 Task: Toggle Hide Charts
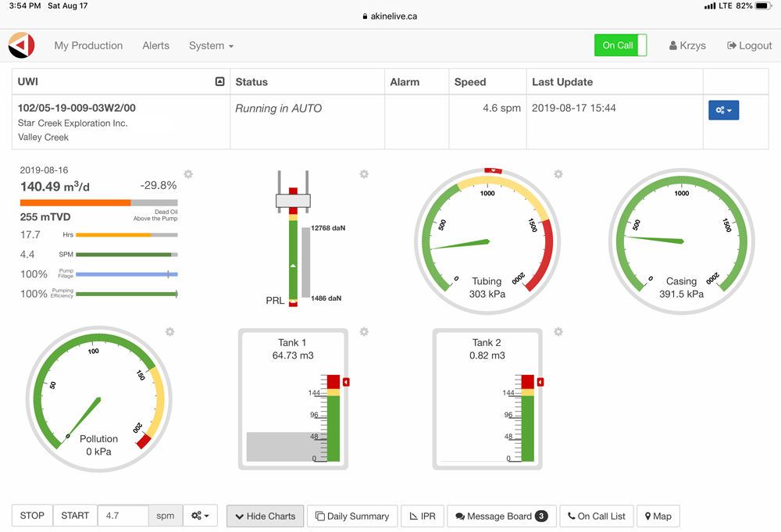[x=265, y=516]
